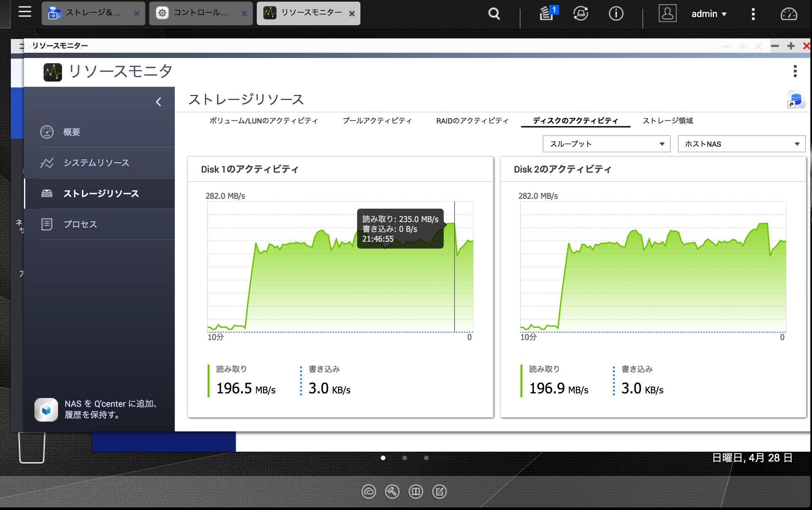812x510 pixels.
Task: Click first round icon in the bottom dock
Action: coord(368,491)
